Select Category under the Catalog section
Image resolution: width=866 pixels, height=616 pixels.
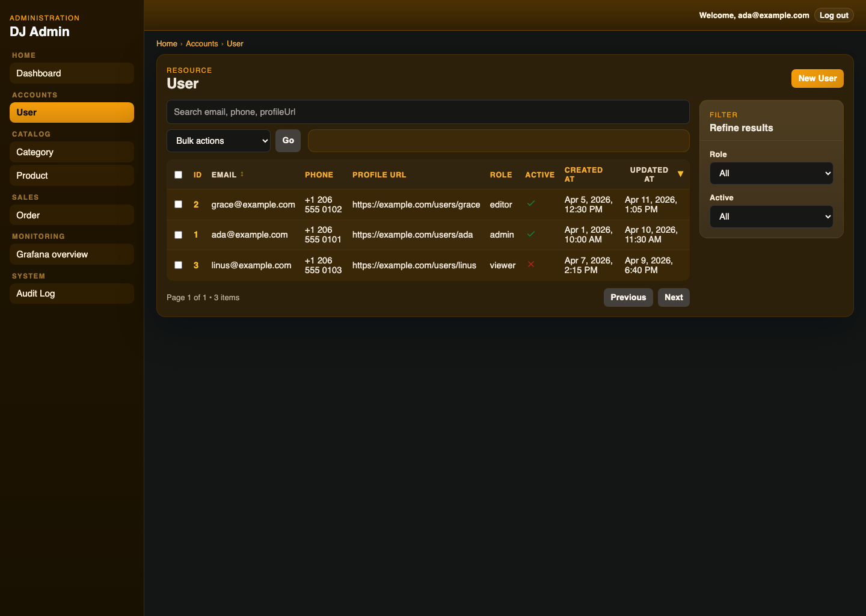coord(72,152)
